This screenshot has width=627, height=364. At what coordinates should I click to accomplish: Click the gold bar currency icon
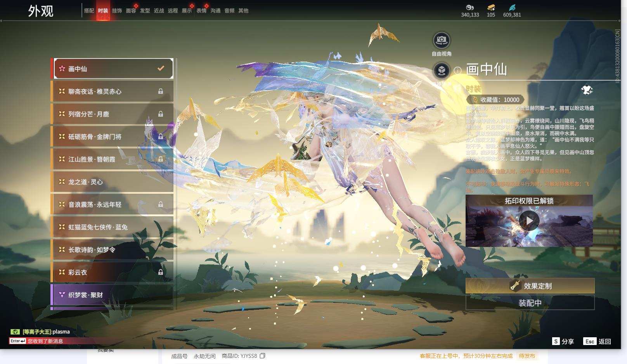[491, 7]
